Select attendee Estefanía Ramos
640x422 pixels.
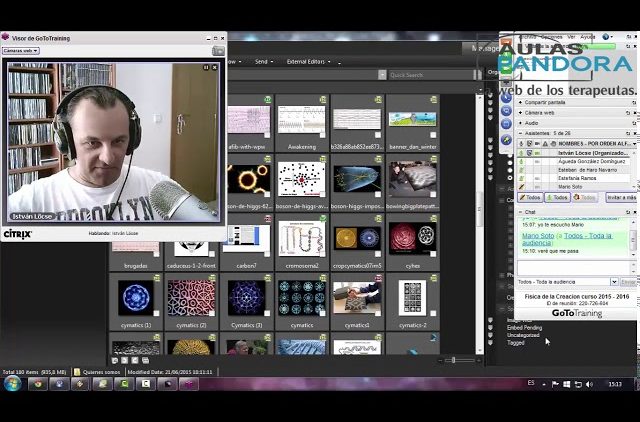[577, 178]
